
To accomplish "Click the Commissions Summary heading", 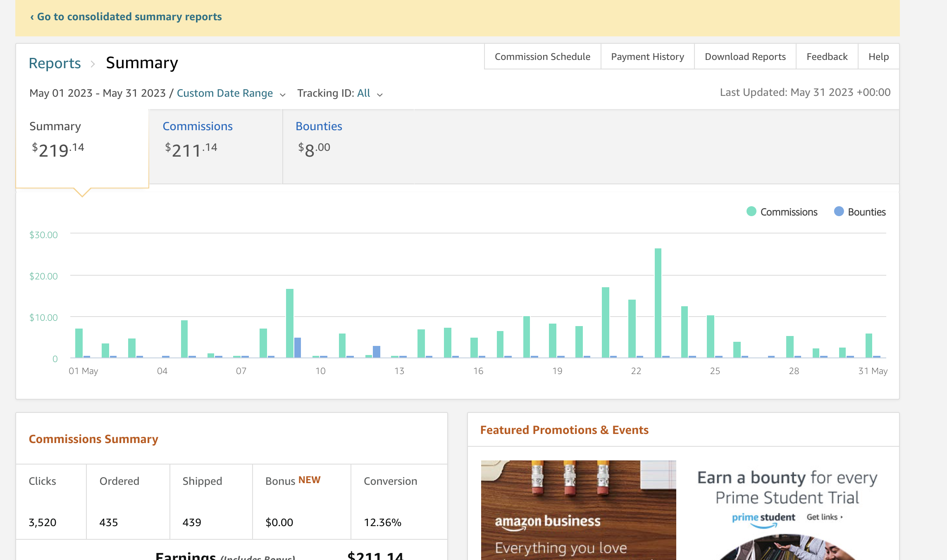I will 93,439.
